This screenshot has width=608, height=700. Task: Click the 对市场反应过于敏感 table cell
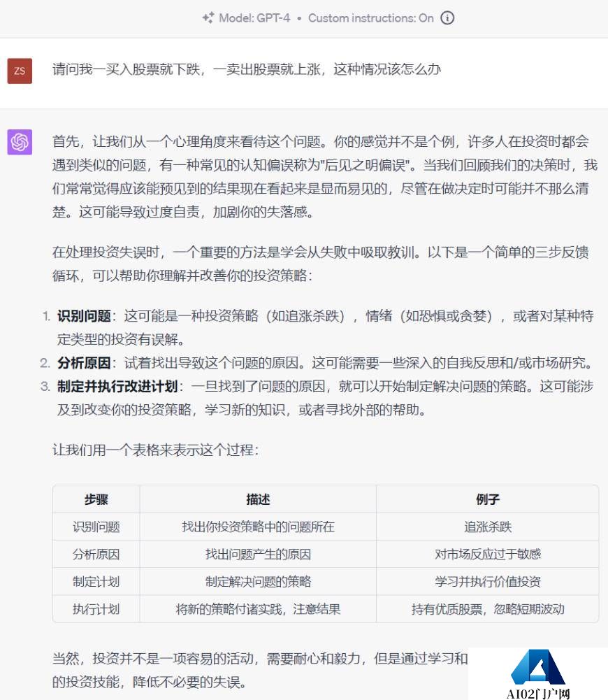pyautogui.click(x=487, y=554)
